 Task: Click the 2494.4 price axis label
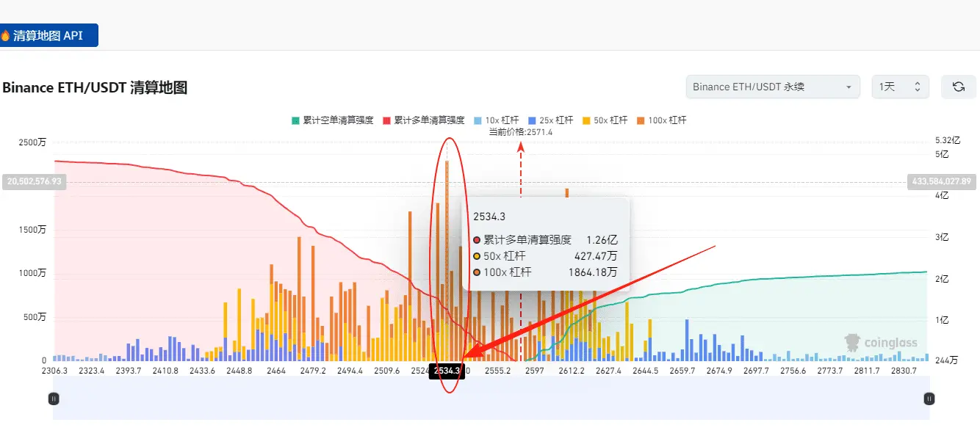(350, 371)
